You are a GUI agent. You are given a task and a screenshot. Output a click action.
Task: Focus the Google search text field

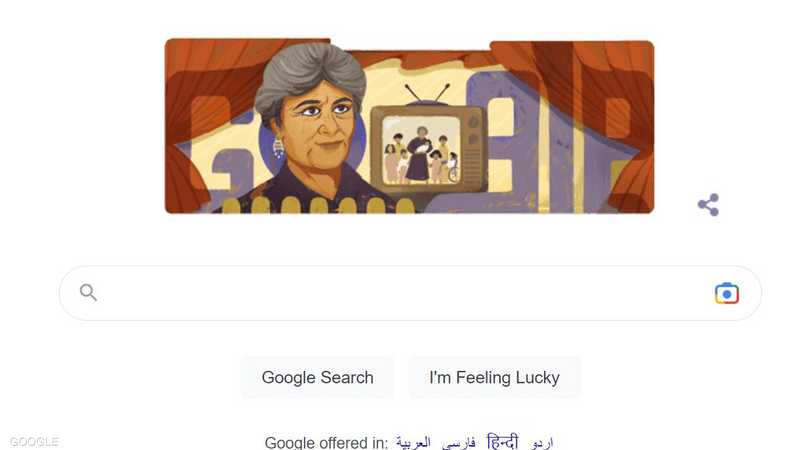point(403,293)
